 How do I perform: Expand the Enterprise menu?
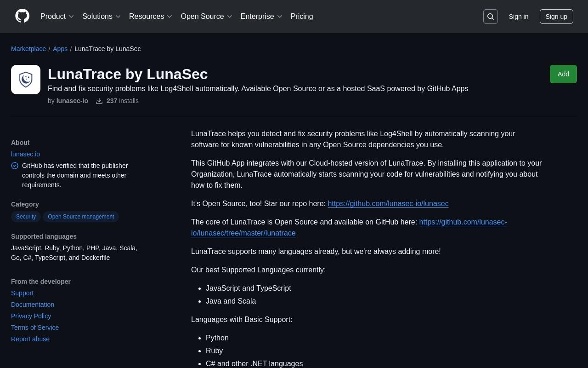[261, 17]
